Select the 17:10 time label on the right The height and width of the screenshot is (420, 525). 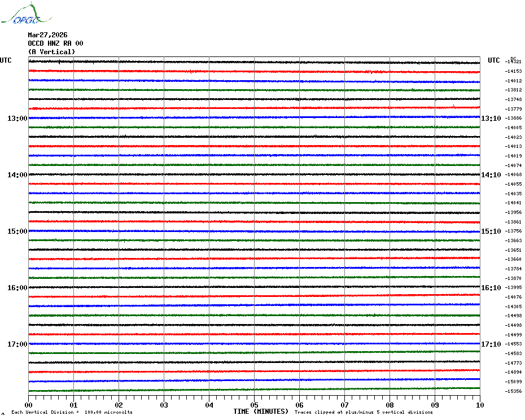click(491, 344)
